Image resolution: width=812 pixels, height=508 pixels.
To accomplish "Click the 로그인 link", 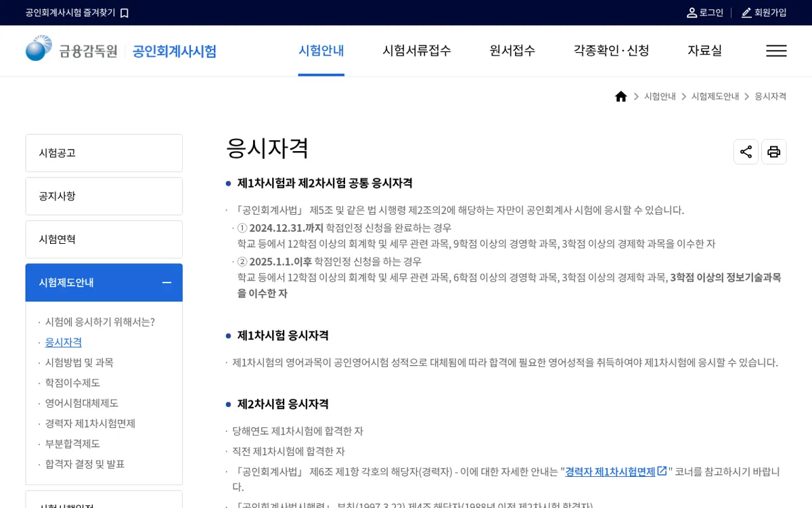I will point(711,13).
